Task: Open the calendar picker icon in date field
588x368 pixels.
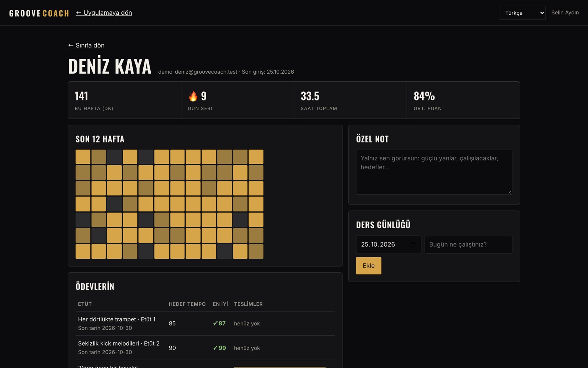Action: tap(413, 245)
